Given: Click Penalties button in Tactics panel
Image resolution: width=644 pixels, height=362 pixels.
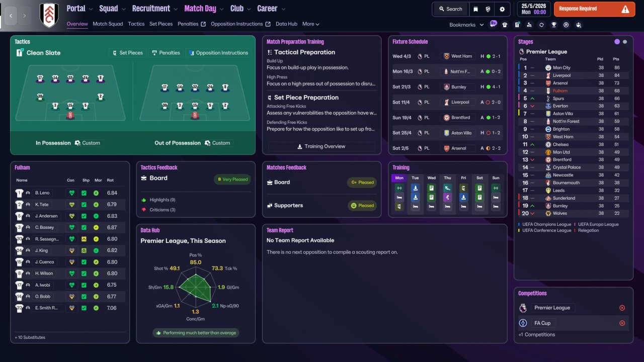Looking at the screenshot, I should pyautogui.click(x=166, y=53).
